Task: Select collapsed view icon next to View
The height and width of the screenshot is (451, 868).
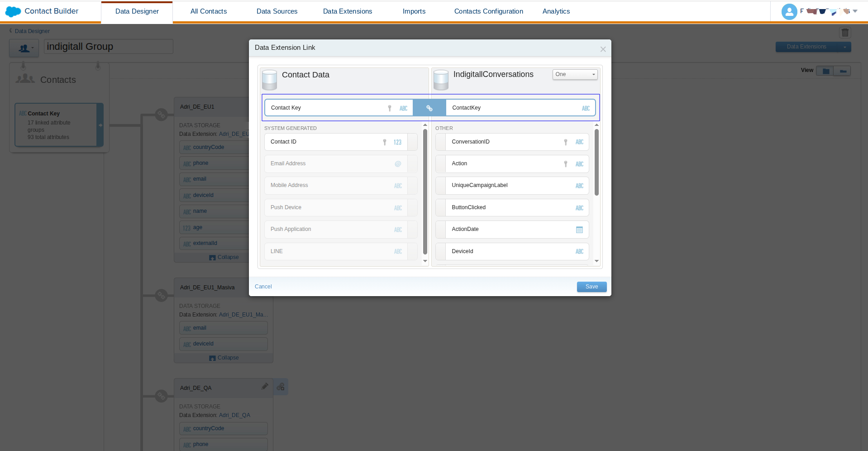Action: [x=843, y=71]
